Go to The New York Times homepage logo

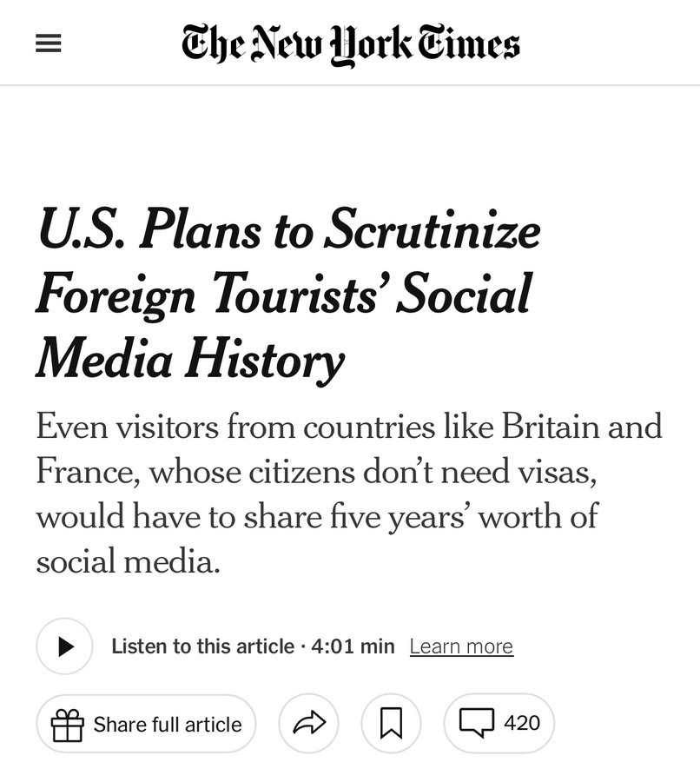[350, 44]
